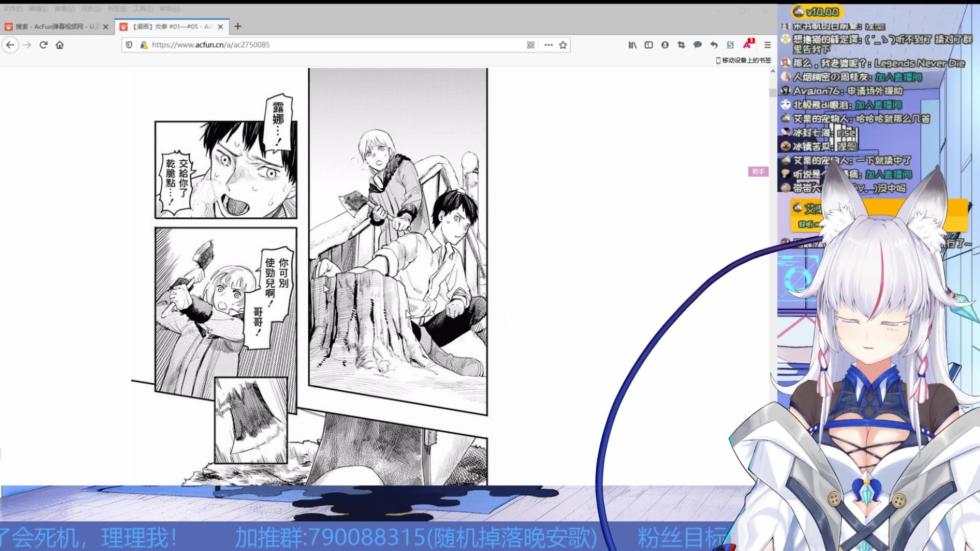Open the 书签(B) menu
980x551 pixels.
pyautogui.click(x=117, y=9)
